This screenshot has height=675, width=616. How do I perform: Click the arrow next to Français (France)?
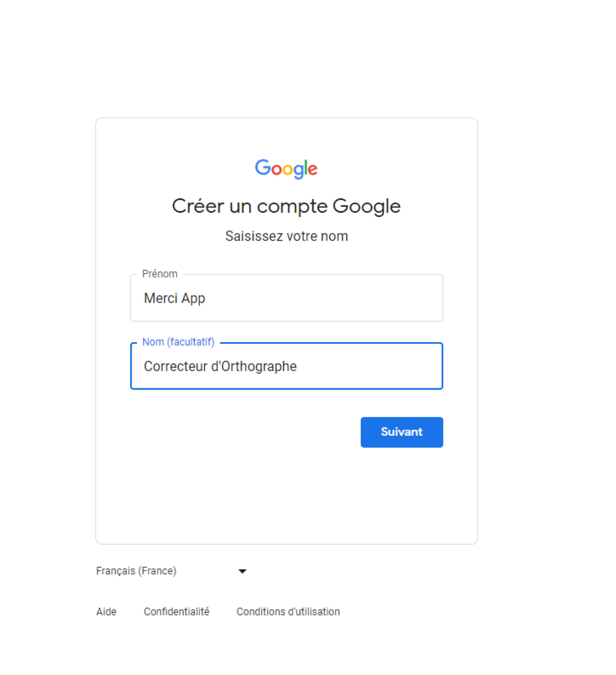[x=243, y=571]
